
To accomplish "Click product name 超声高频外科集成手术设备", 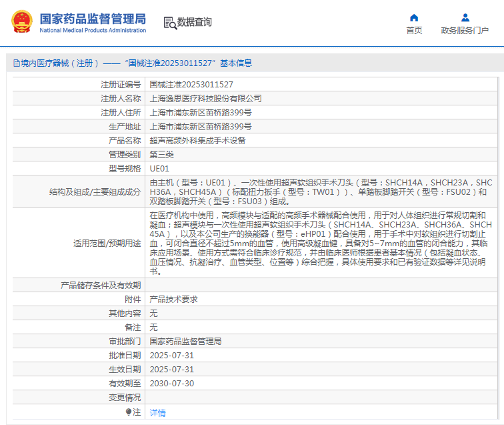I will (x=197, y=141).
